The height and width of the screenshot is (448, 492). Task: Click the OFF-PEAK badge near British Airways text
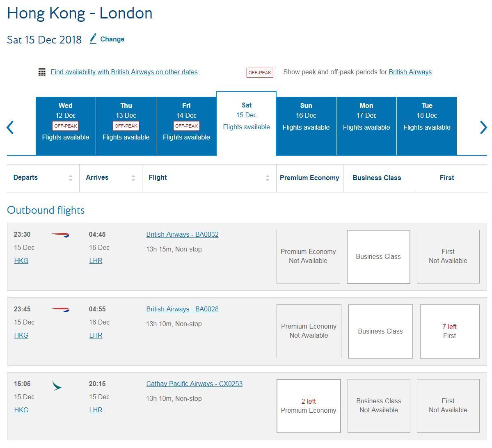click(259, 73)
